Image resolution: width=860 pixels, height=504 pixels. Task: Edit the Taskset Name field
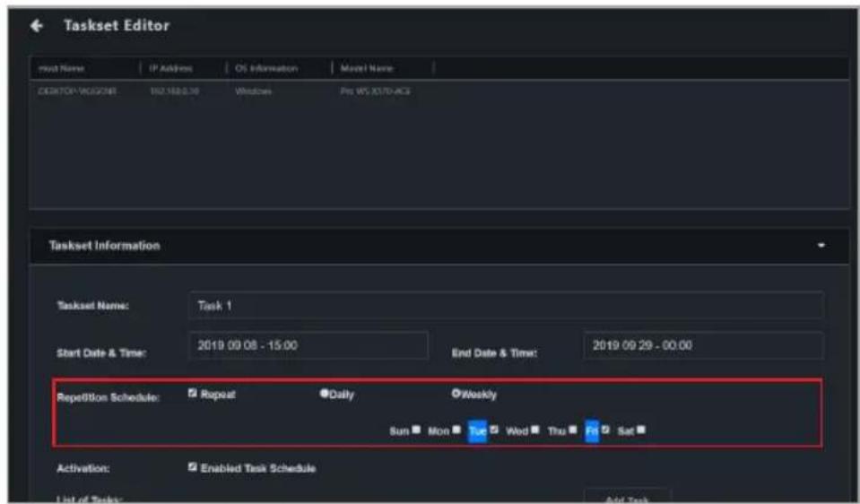[505, 306]
